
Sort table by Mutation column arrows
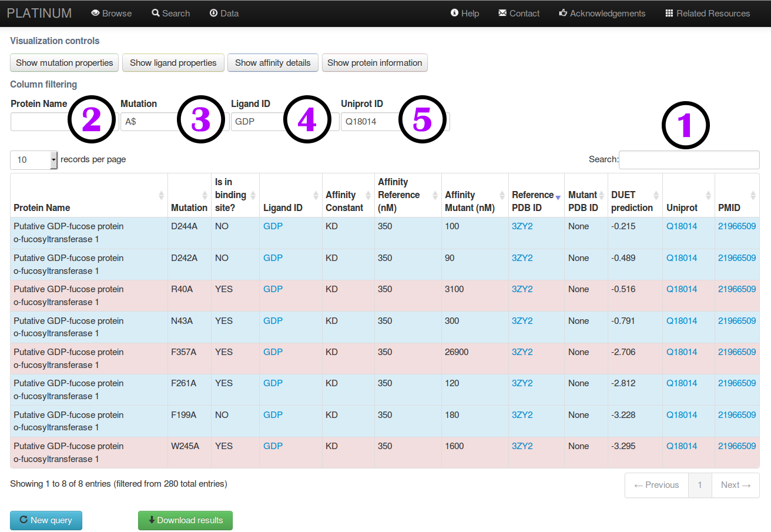[x=205, y=195]
